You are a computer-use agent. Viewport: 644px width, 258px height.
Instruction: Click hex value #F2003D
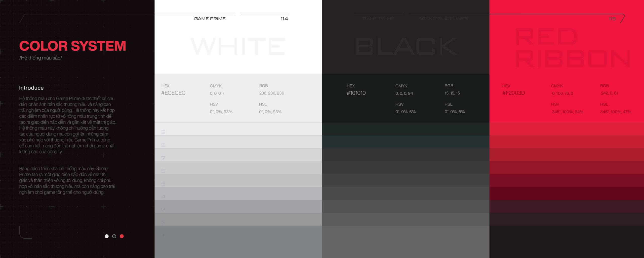pos(513,93)
